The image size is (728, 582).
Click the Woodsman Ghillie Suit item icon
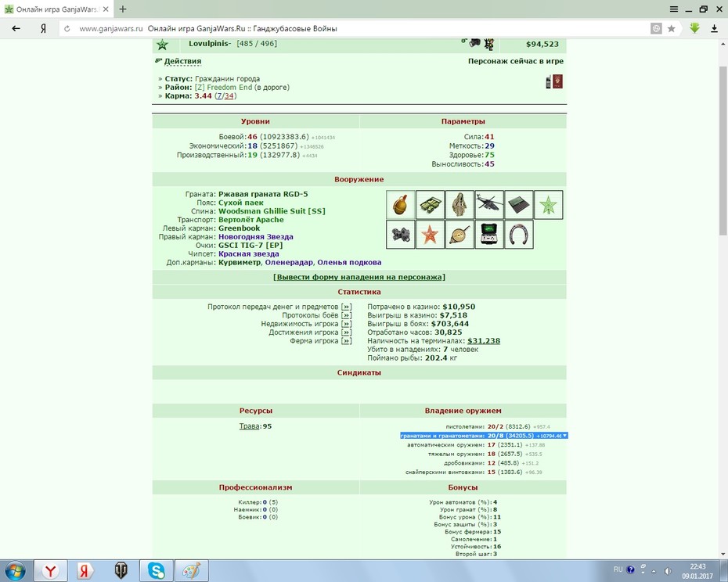460,205
